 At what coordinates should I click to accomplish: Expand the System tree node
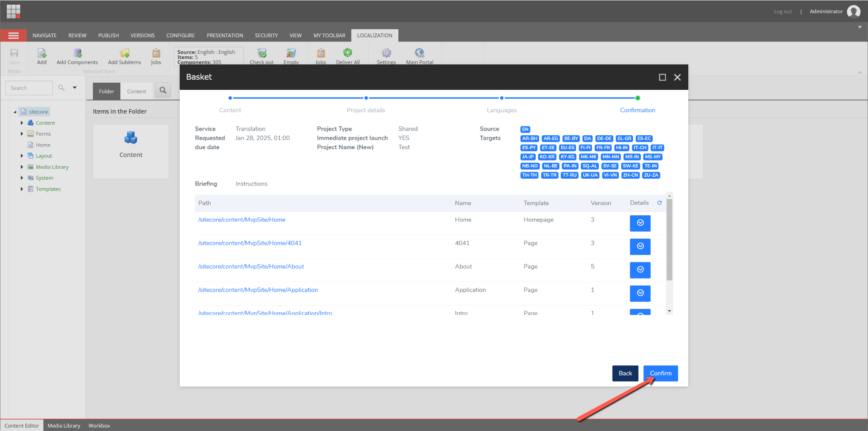[22, 178]
